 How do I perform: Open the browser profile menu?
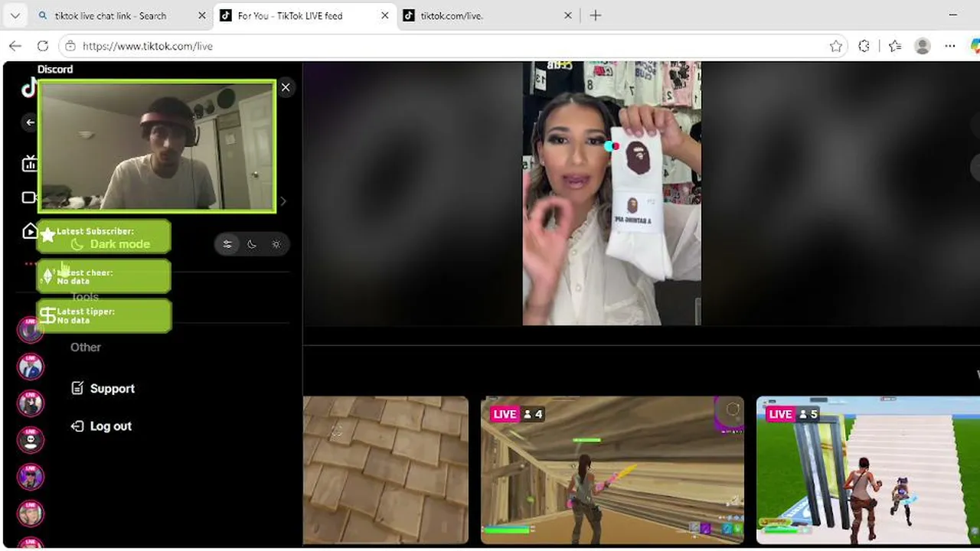[x=923, y=46]
